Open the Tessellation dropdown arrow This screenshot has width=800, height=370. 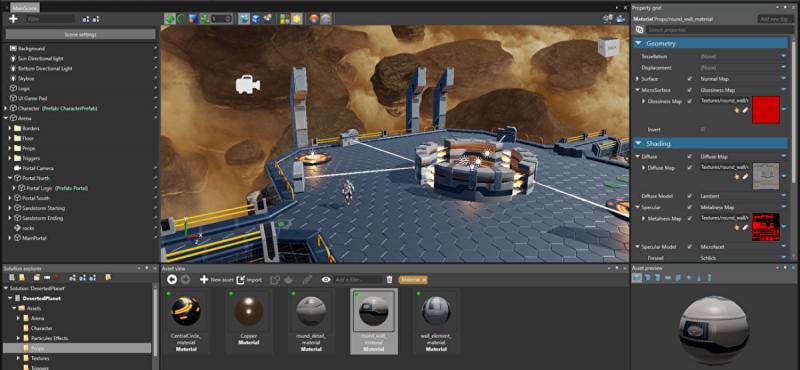(784, 56)
